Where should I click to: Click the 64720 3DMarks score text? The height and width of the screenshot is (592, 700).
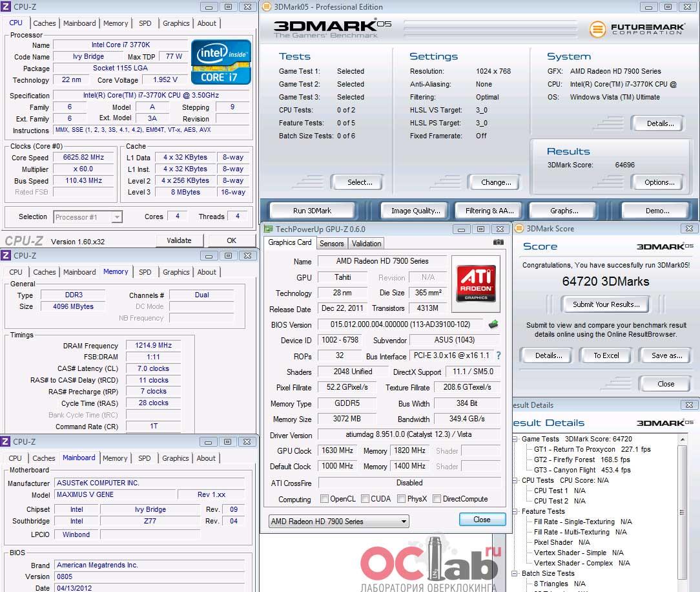(x=605, y=282)
